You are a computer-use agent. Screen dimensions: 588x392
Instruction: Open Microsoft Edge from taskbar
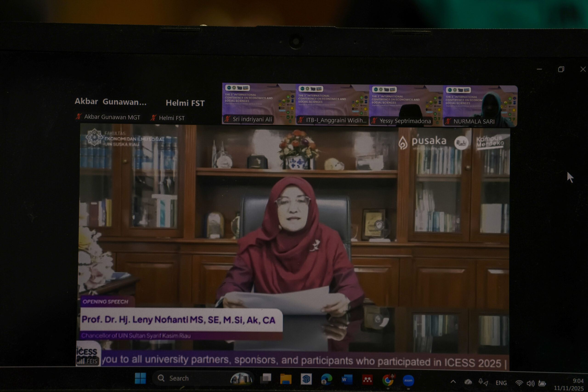pyautogui.click(x=326, y=380)
